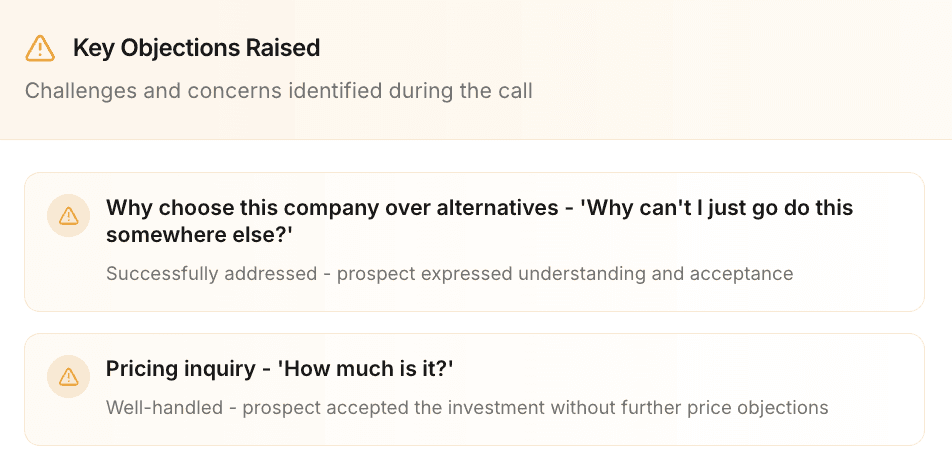952x466 pixels.
Task: Click the round warning icon on the alternatives objection card
Action: click(x=69, y=215)
